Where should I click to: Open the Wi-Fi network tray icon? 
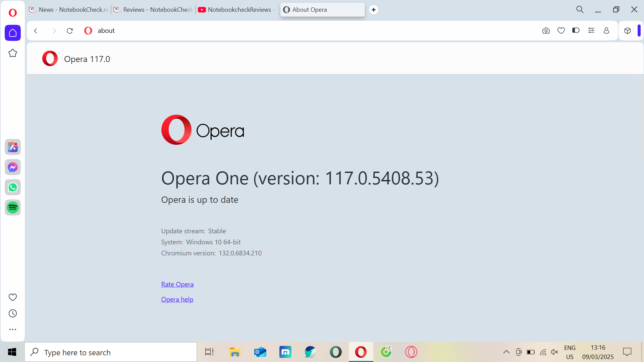tap(543, 352)
